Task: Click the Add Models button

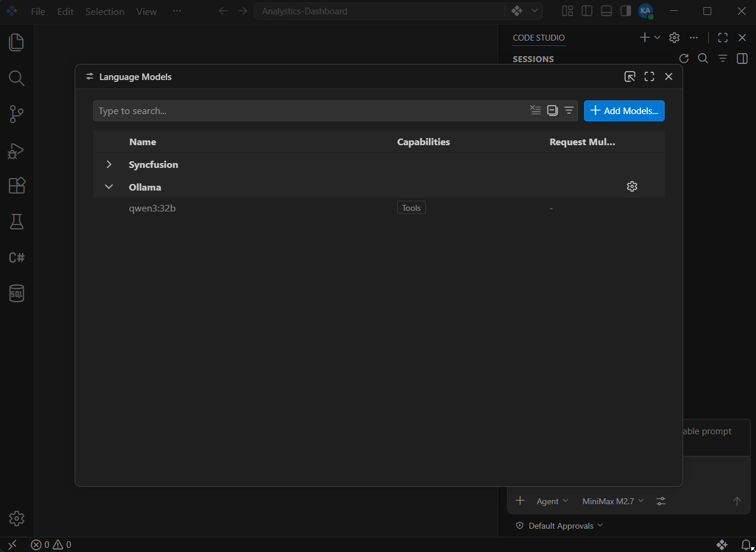Action: tap(624, 111)
